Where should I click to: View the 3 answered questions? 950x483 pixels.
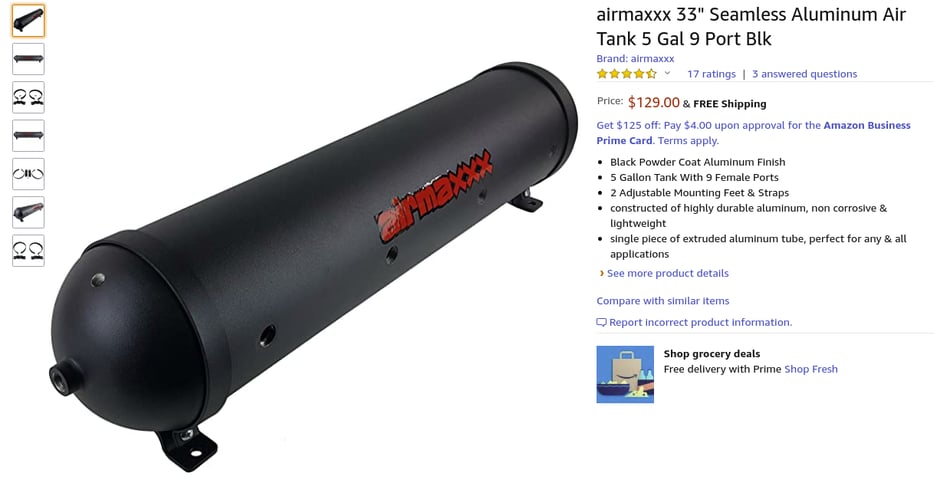coord(805,74)
